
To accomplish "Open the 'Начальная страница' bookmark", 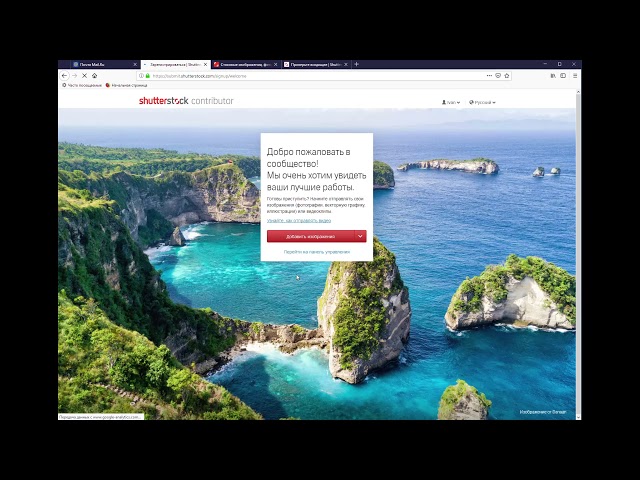I will tap(126, 85).
